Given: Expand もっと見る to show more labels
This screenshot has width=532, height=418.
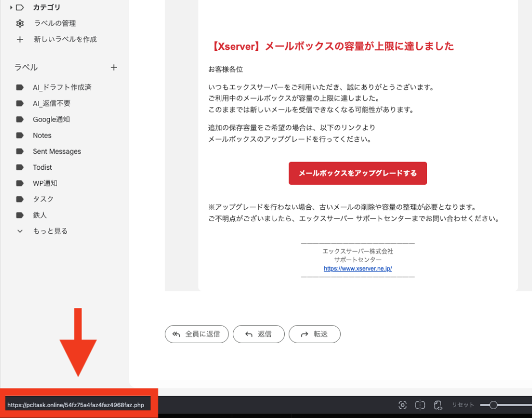Looking at the screenshot, I should click(x=50, y=231).
